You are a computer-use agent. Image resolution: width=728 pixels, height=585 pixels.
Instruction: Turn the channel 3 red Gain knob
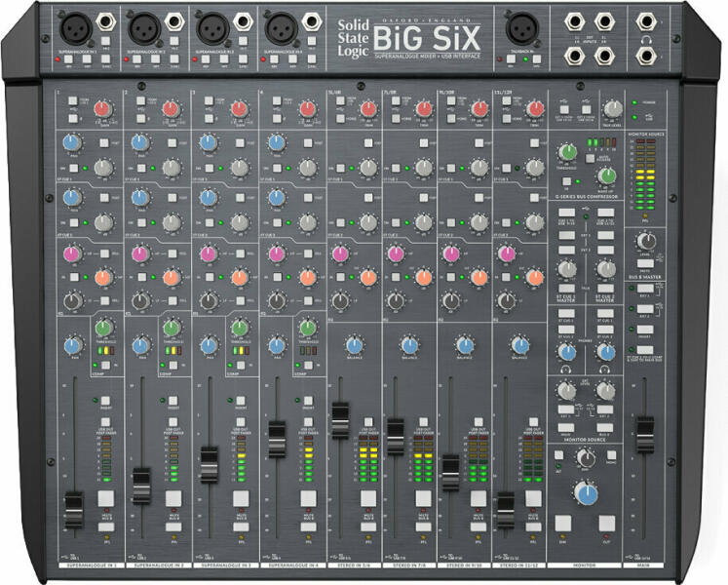click(239, 109)
